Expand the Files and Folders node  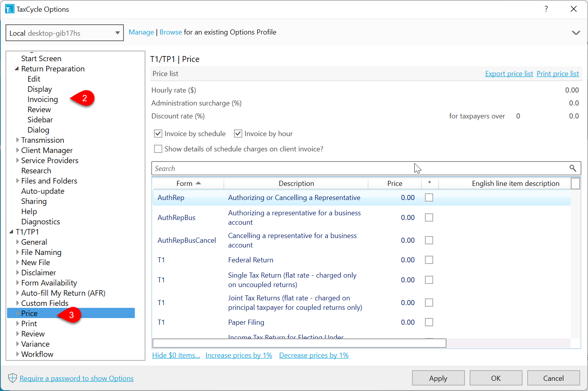click(x=17, y=181)
